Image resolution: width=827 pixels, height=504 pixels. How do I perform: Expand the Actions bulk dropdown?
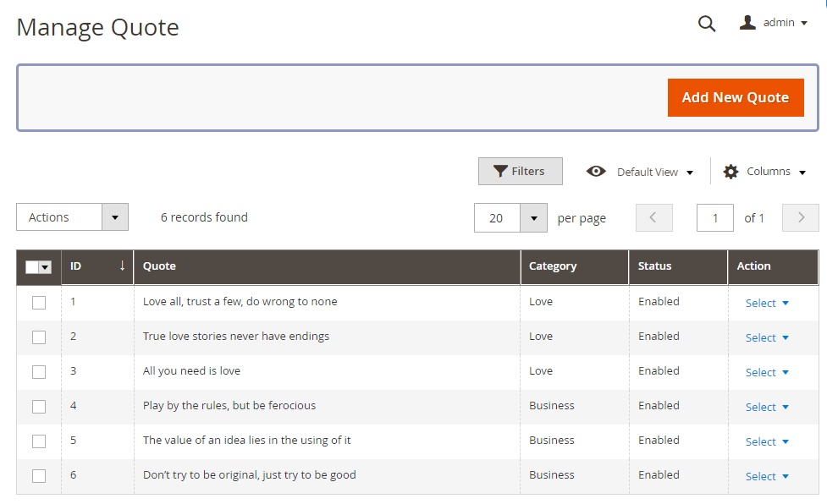tap(115, 217)
